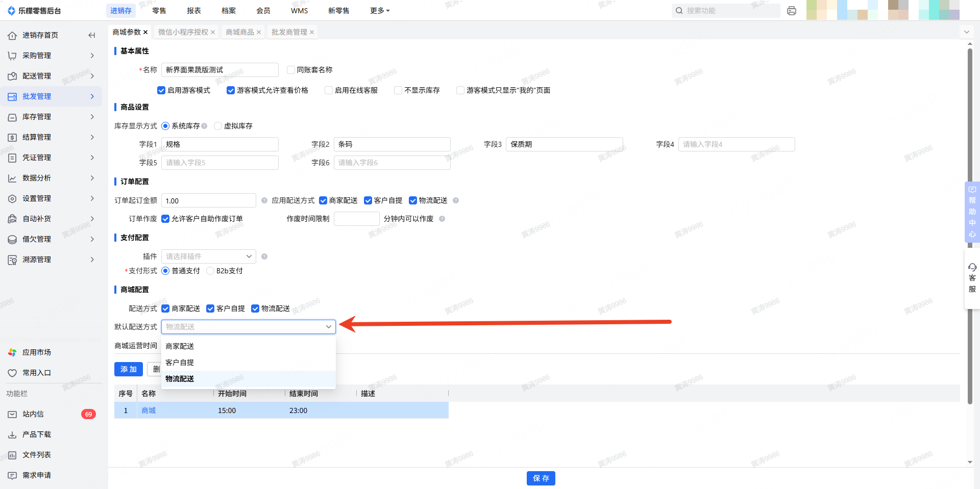Open 应用市场 colorful icon

coord(12,352)
